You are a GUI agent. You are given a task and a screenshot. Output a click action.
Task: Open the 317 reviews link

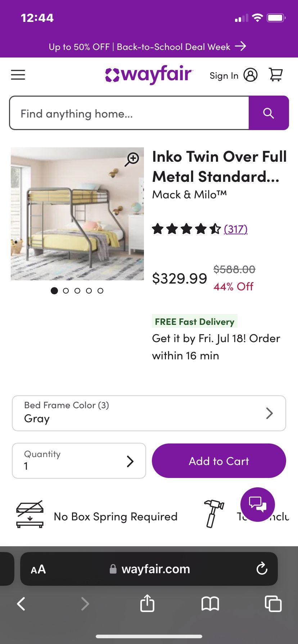[x=236, y=229]
